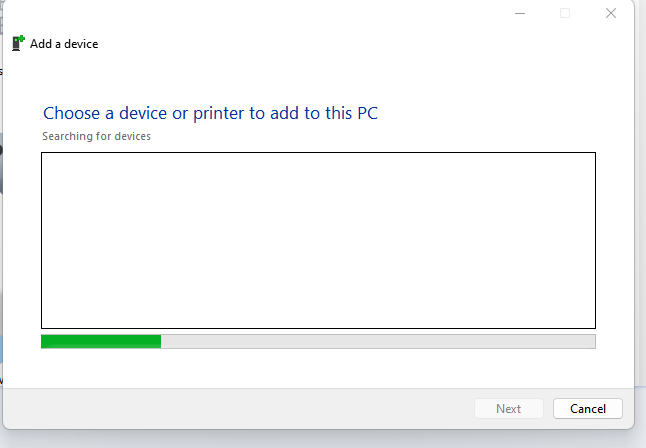Click the greyed-out maximize button
This screenshot has width=646, height=448.
point(565,13)
